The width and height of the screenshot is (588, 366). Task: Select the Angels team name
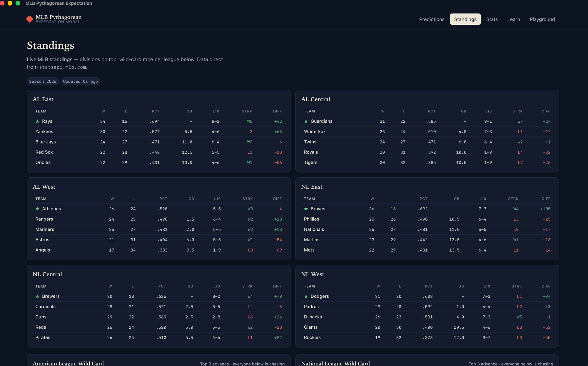click(43, 250)
